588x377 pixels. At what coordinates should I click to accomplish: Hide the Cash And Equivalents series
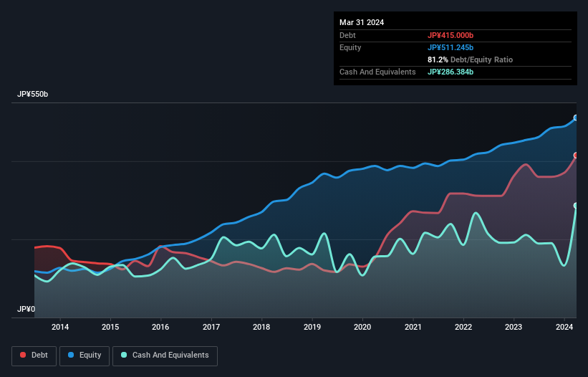point(165,355)
